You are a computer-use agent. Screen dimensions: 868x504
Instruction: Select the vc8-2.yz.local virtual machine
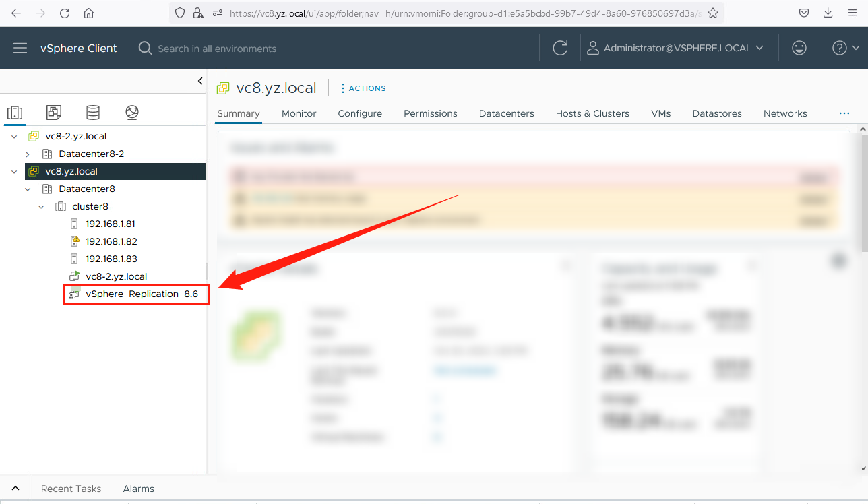pos(117,276)
